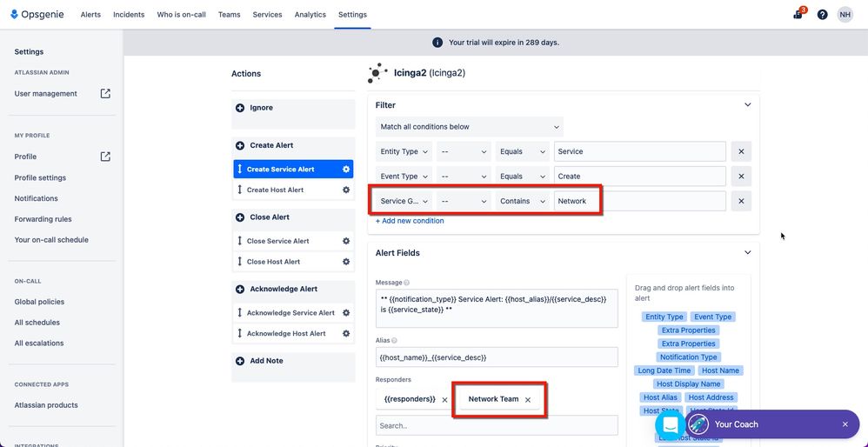The height and width of the screenshot is (447, 868).
Task: Go to the Services tab
Action: 267,15
